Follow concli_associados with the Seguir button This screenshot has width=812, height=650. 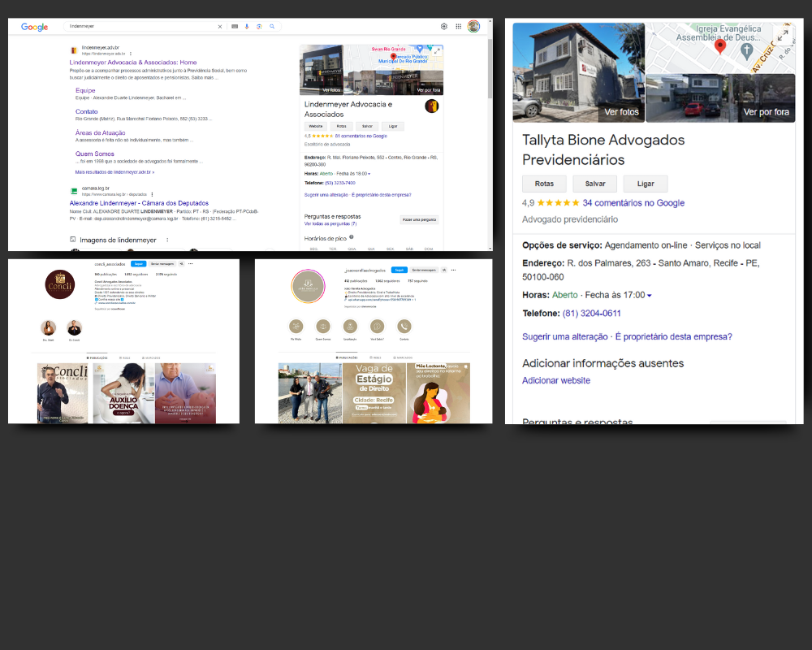tap(138, 264)
